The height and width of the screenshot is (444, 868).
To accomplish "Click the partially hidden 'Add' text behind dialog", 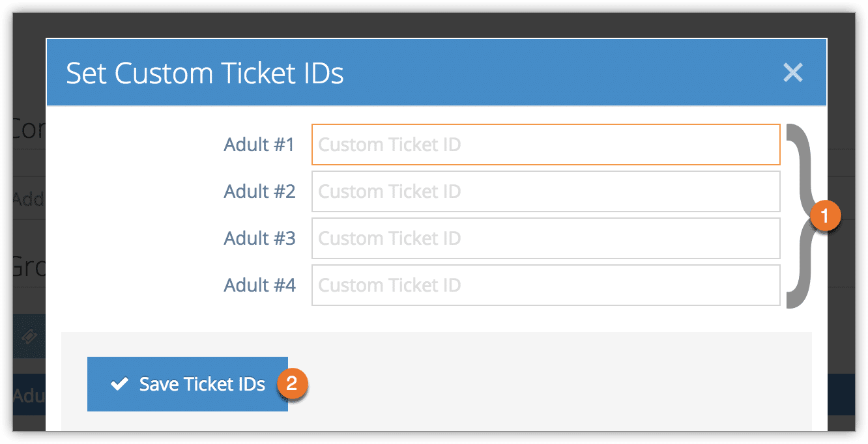I will pyautogui.click(x=29, y=199).
